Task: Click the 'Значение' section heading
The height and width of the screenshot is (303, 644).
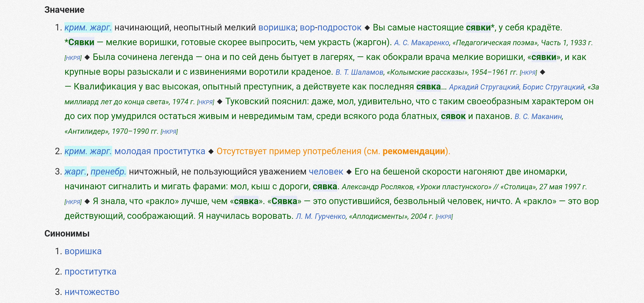Action: coord(64,10)
